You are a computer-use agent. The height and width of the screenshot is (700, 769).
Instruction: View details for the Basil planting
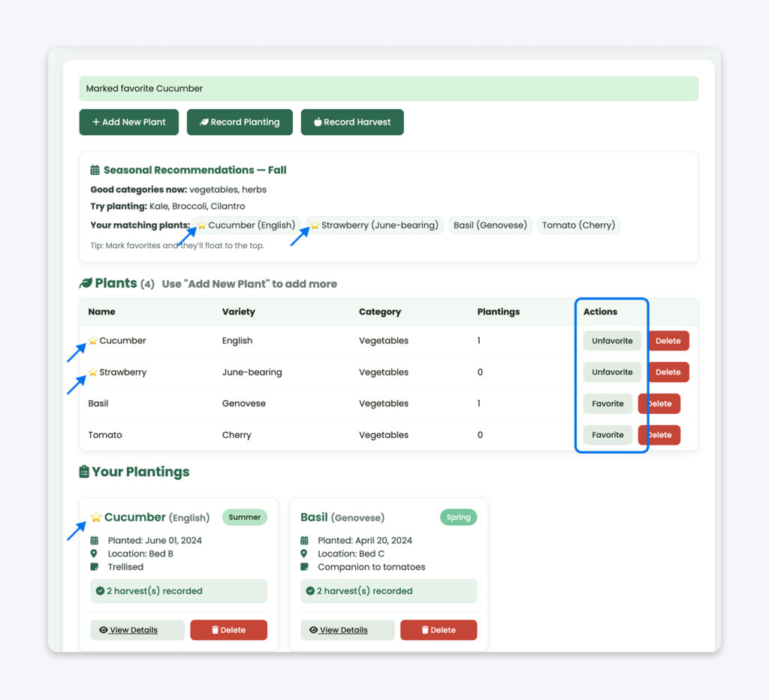click(x=347, y=629)
